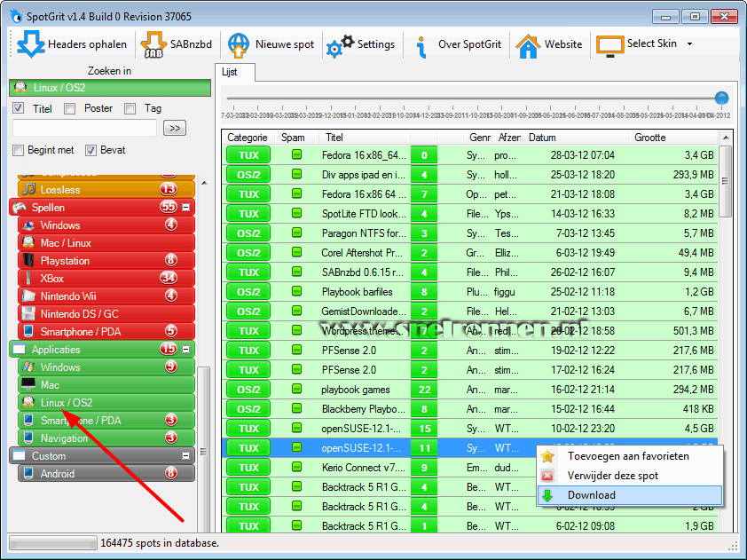
Task: Select Linux / OS2 under Applicaties
Action: click(106, 402)
